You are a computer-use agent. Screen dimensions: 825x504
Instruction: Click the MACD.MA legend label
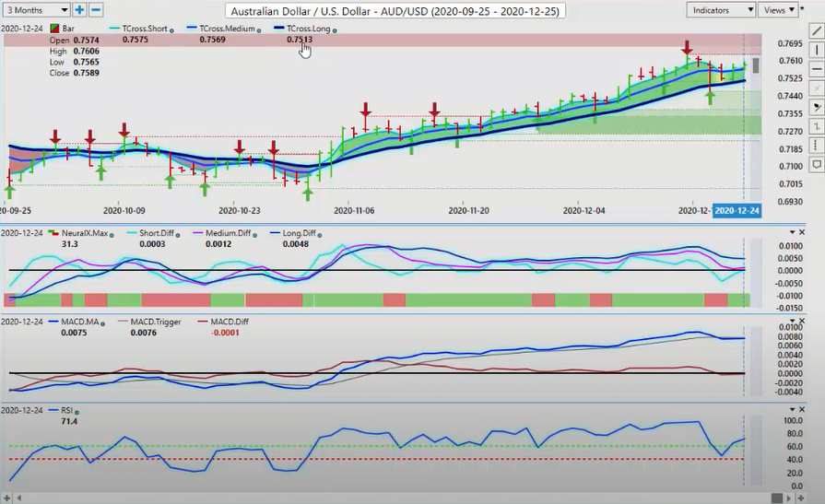[x=80, y=322]
